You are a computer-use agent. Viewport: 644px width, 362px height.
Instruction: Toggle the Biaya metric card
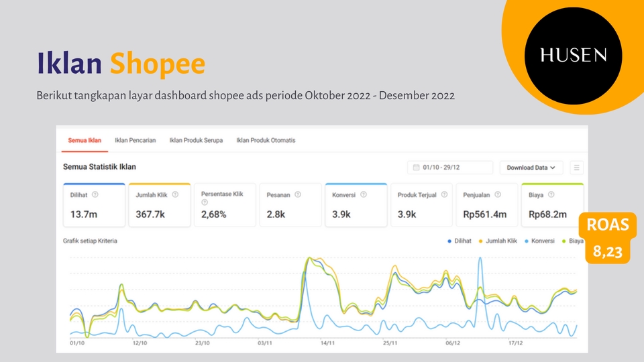[x=552, y=205]
